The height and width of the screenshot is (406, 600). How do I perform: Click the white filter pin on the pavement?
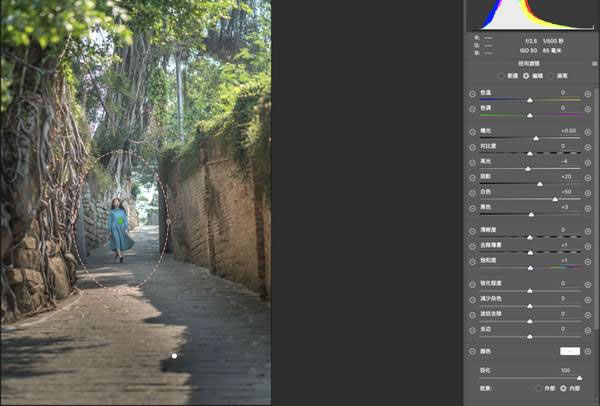point(174,356)
